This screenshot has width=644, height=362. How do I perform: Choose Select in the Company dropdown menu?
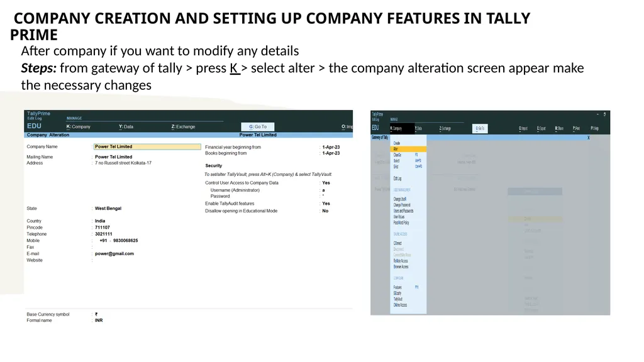(x=396, y=161)
